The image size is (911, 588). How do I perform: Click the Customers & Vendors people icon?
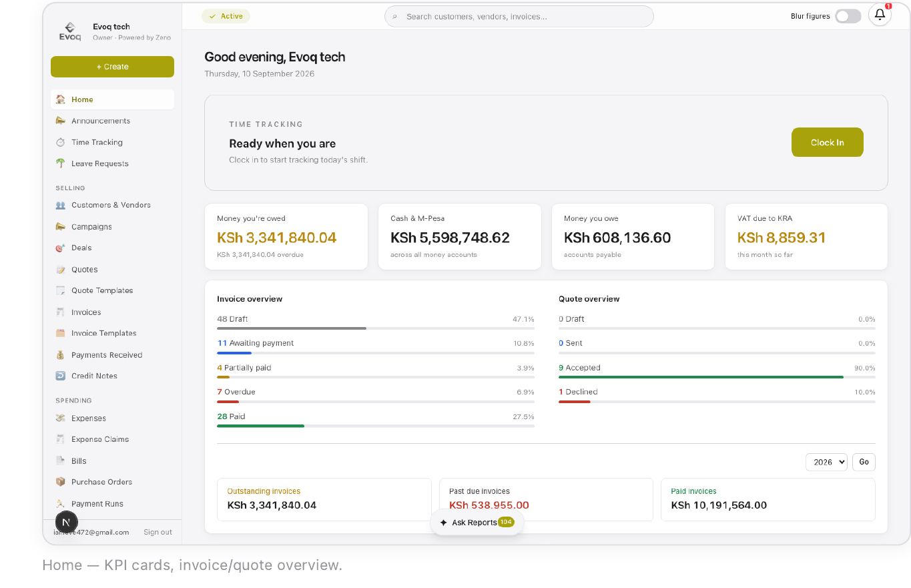coord(61,205)
